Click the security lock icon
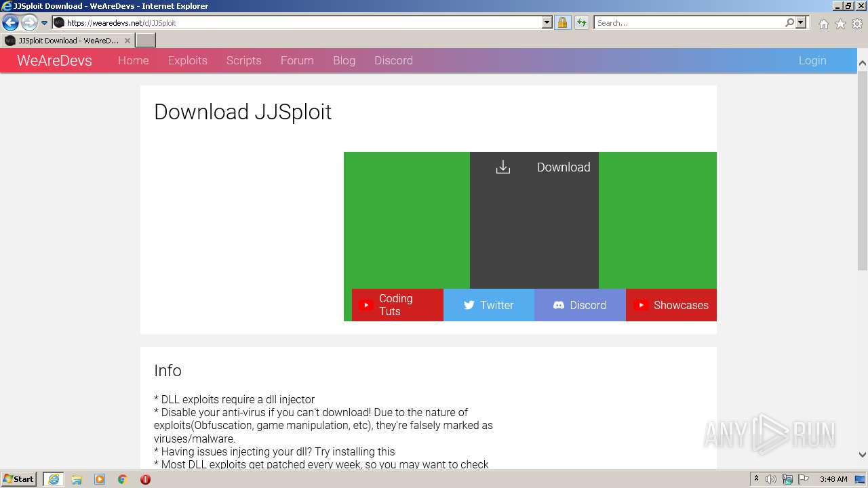This screenshot has height=488, width=868. (x=562, y=22)
